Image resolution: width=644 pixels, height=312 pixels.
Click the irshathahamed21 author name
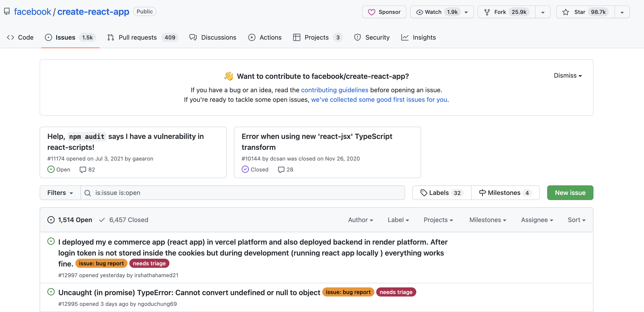(x=156, y=275)
